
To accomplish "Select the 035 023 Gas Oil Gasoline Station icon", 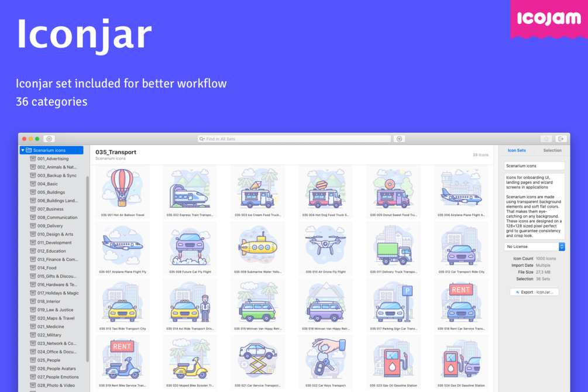I will tap(393, 362).
